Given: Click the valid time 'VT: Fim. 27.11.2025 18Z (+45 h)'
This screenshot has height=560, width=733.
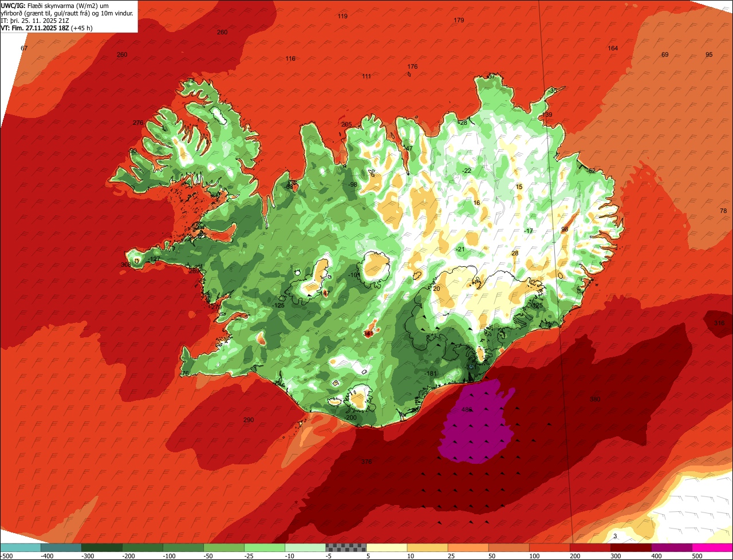Looking at the screenshot, I should (x=47, y=27).
